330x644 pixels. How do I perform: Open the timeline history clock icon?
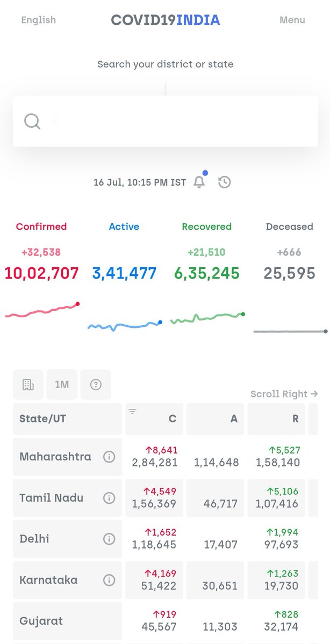click(x=225, y=182)
